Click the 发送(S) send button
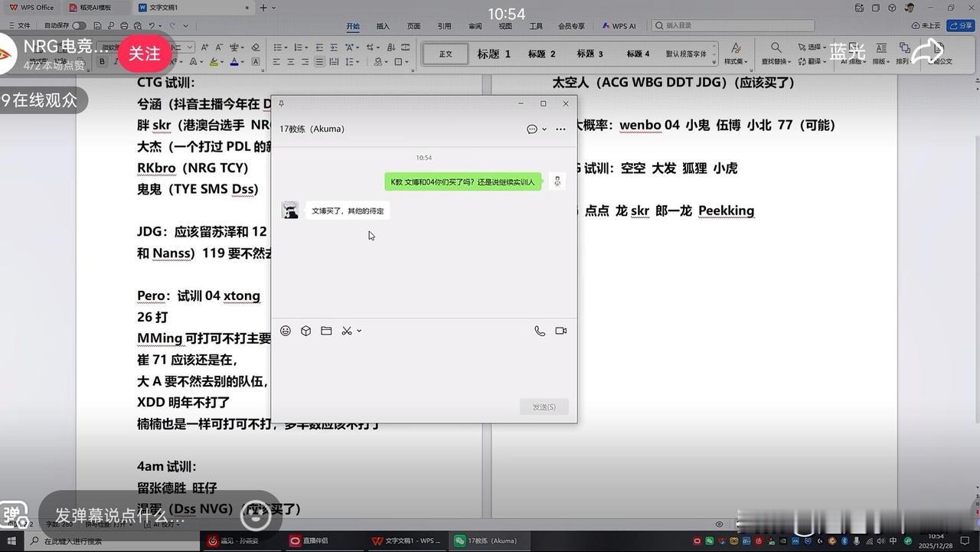The height and width of the screenshot is (552, 980). pos(544,407)
